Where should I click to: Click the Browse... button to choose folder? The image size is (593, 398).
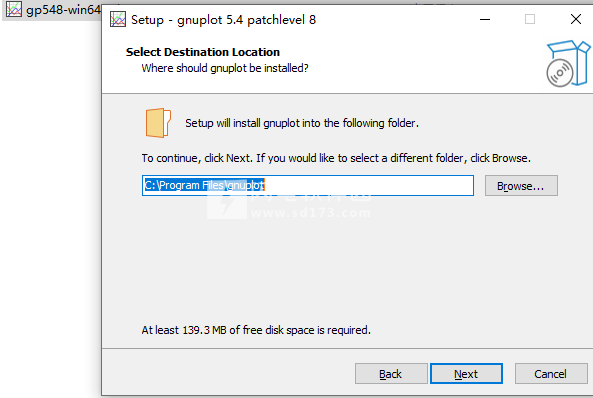coord(521,186)
